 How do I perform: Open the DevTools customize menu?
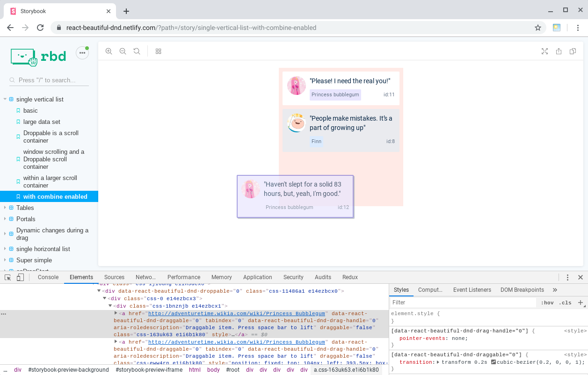pos(567,277)
